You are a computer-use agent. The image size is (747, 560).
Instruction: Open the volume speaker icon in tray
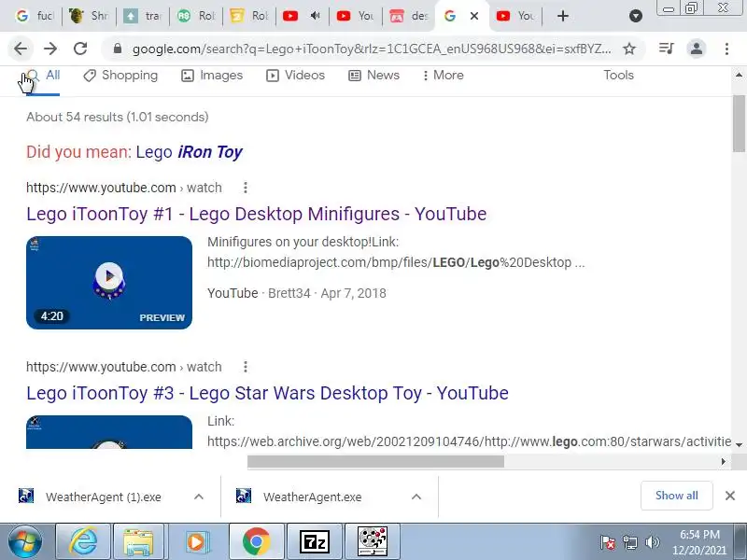652,542
